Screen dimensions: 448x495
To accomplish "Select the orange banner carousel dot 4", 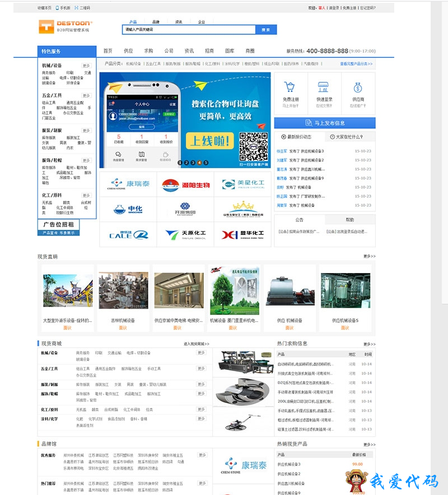I will 199,163.
